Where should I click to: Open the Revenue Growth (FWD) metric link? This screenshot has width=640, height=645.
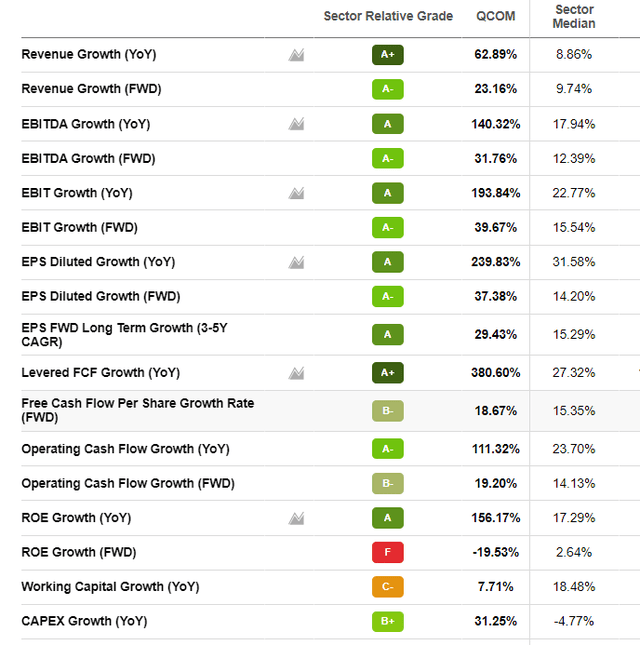[x=91, y=89]
